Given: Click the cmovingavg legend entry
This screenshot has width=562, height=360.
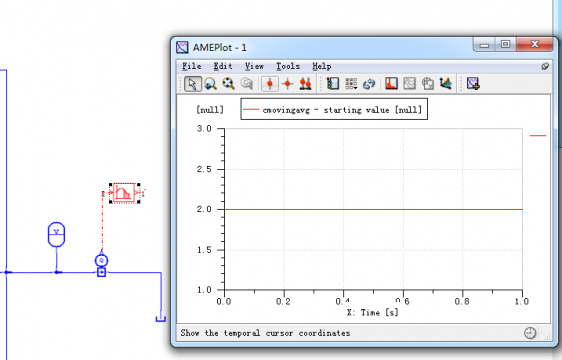Looking at the screenshot, I should [334, 110].
